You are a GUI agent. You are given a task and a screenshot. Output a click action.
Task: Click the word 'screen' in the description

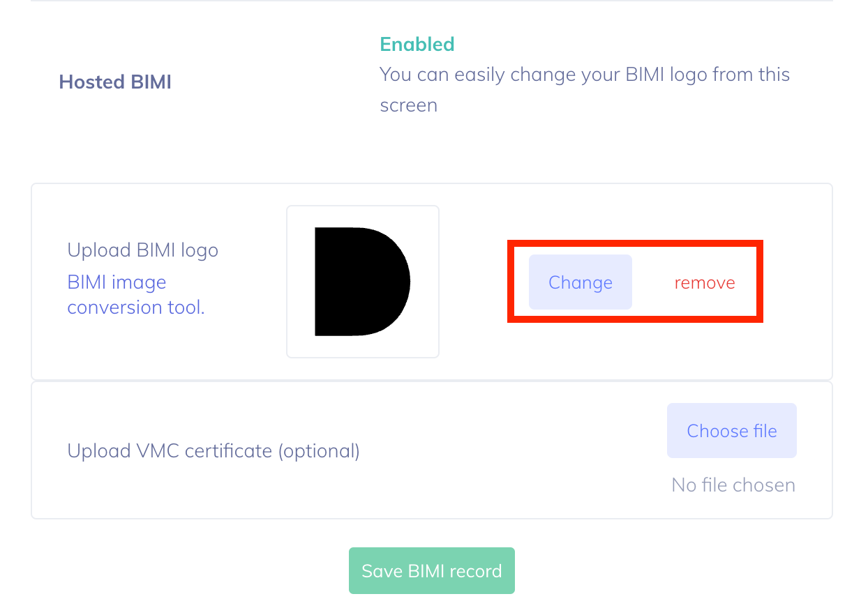click(409, 106)
